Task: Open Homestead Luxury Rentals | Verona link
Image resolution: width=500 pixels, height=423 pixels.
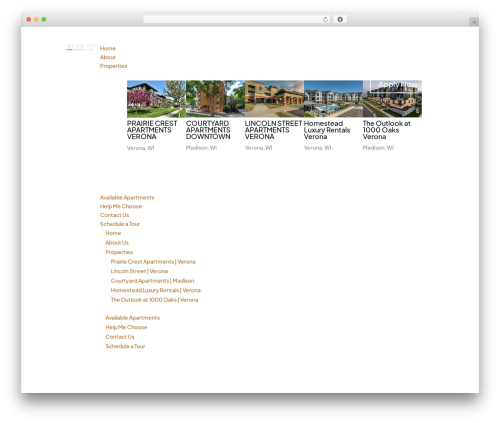Action: tap(156, 290)
